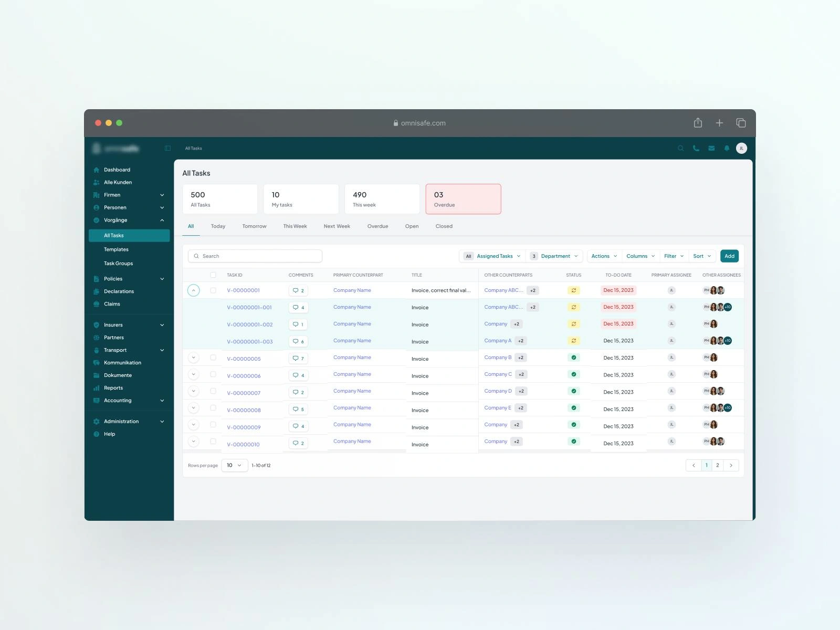Open the search icon in top header
The height and width of the screenshot is (630, 840).
tap(680, 148)
